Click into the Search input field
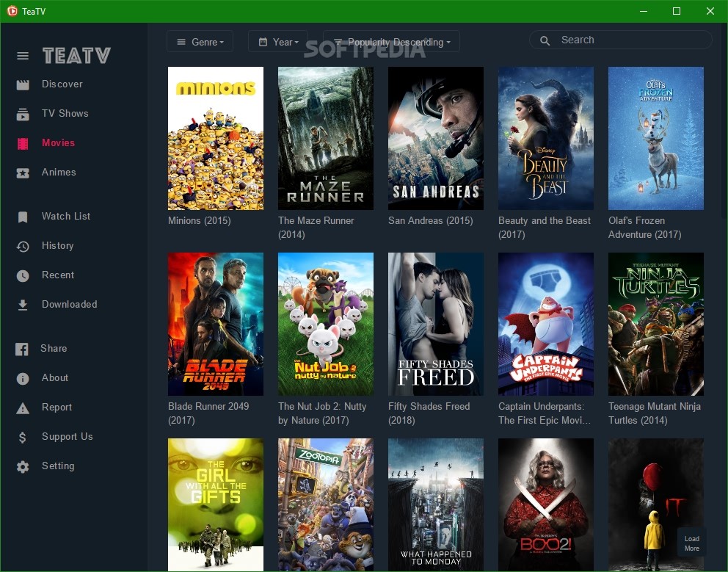The width and height of the screenshot is (728, 572). click(621, 40)
